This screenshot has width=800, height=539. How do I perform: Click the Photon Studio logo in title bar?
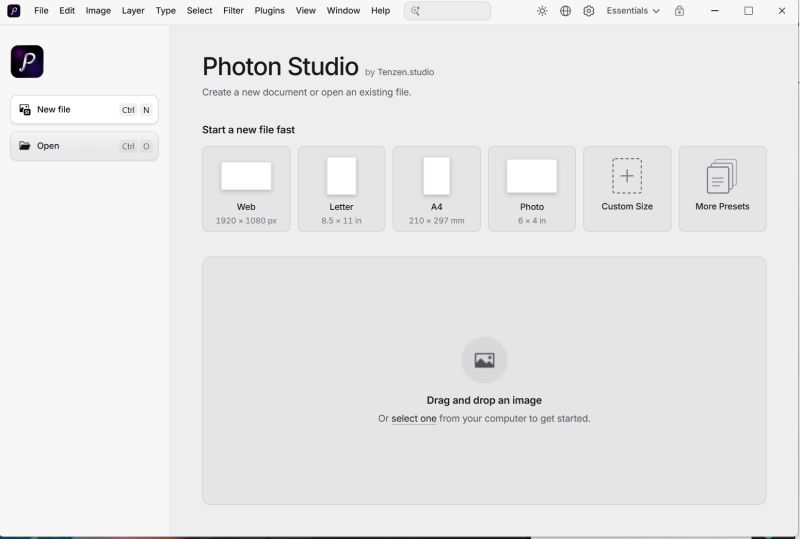point(14,11)
